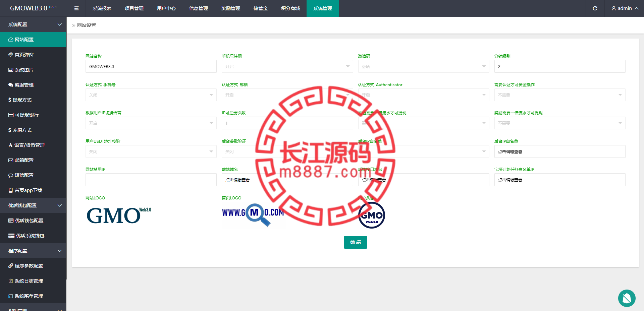Open the 储蓄金 top menu
644x311 pixels.
click(261, 8)
